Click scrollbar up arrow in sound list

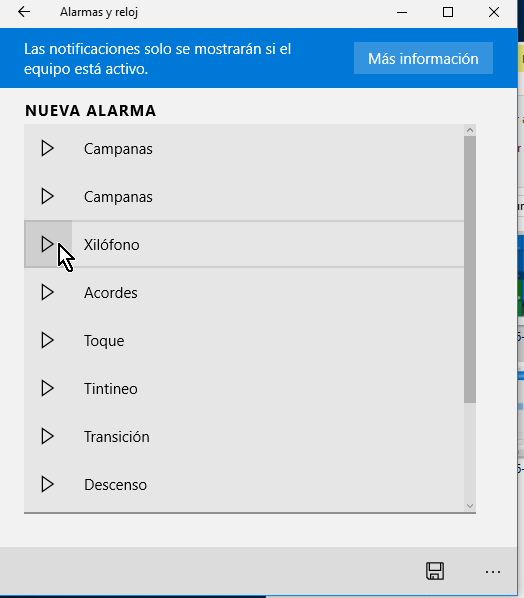tap(470, 130)
